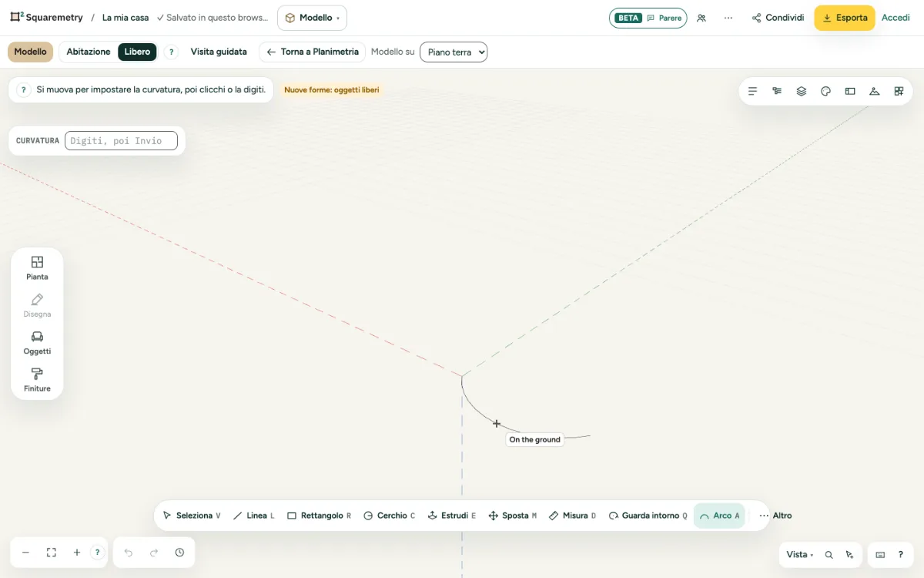Viewport: 924px width, 578px height.
Task: Open the Finiture sidebar tab
Action: coord(37,380)
